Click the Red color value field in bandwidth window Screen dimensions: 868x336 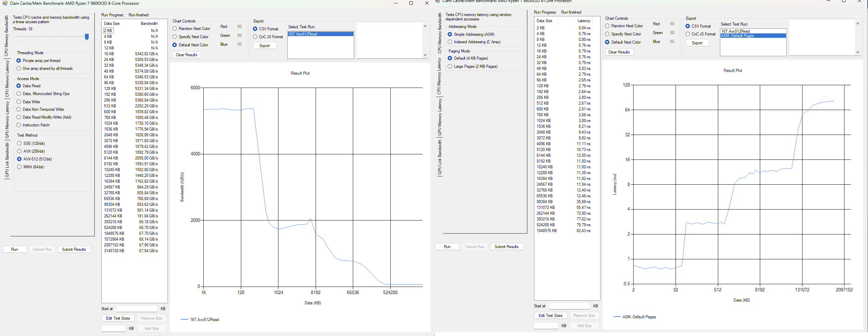point(240,27)
